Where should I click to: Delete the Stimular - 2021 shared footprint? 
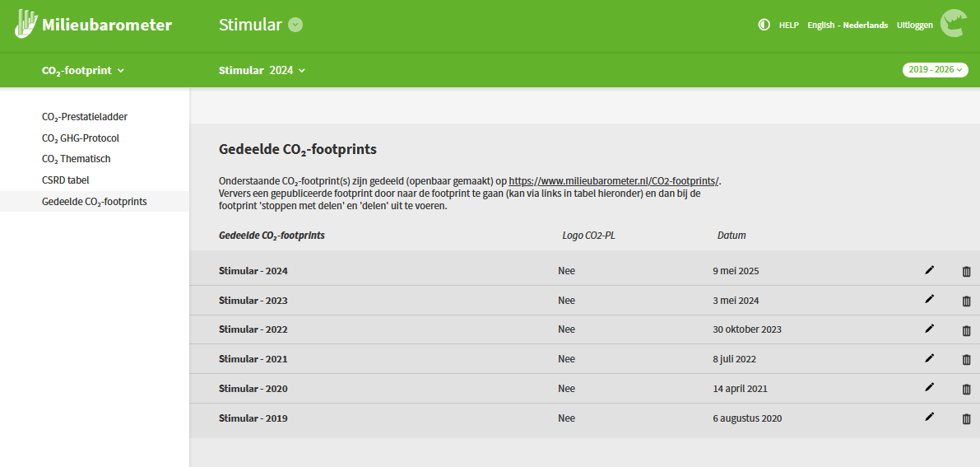click(x=966, y=360)
